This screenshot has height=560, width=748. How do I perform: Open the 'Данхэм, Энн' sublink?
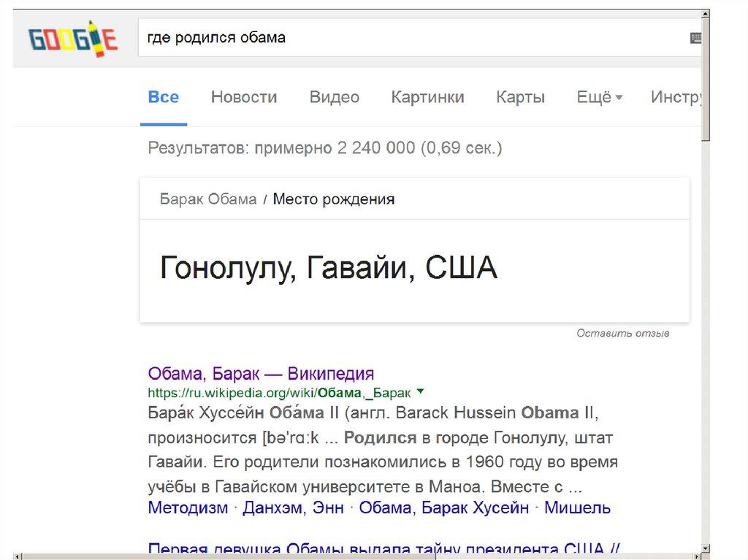tap(293, 508)
